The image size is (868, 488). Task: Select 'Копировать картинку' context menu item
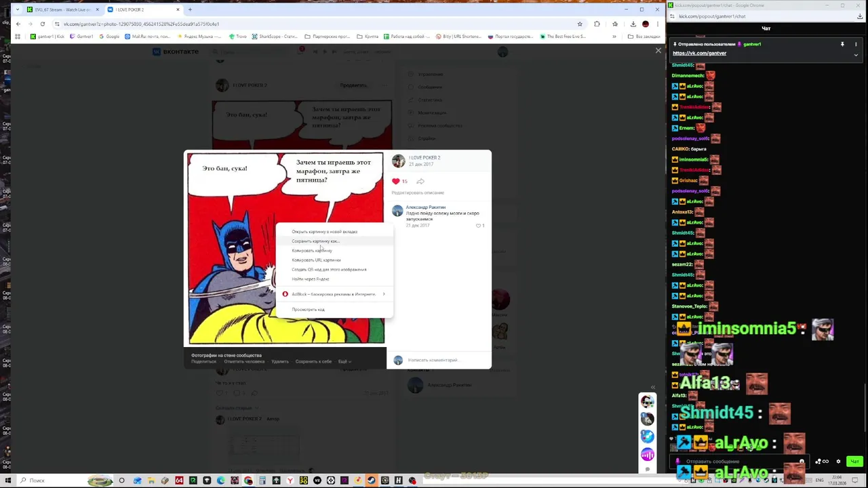click(x=311, y=251)
